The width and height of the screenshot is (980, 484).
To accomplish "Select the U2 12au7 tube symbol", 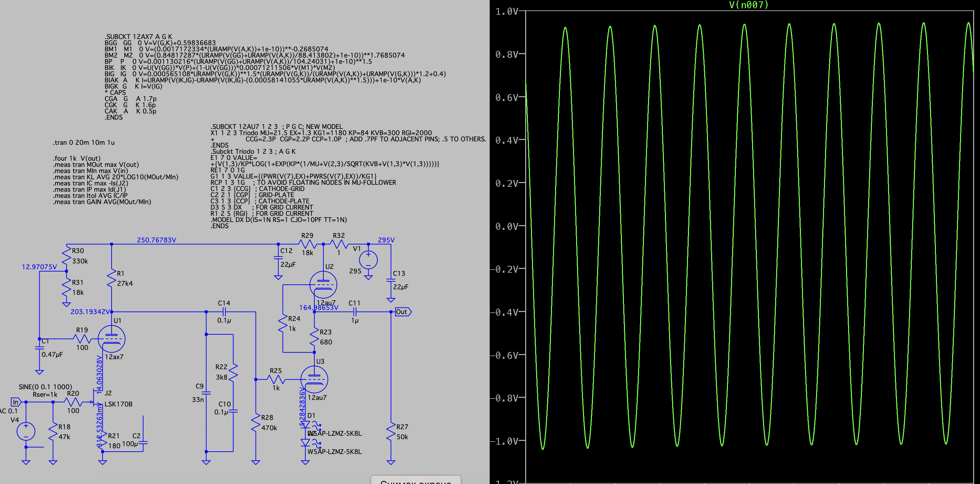I will pyautogui.click(x=323, y=284).
